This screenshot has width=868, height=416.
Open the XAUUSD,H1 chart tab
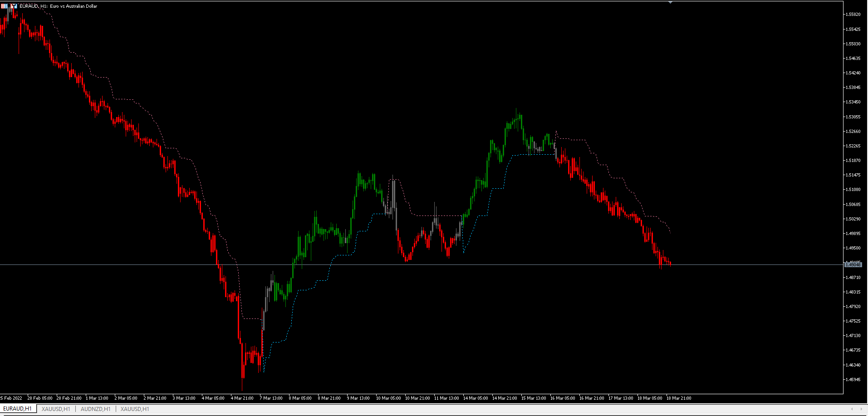coord(55,409)
